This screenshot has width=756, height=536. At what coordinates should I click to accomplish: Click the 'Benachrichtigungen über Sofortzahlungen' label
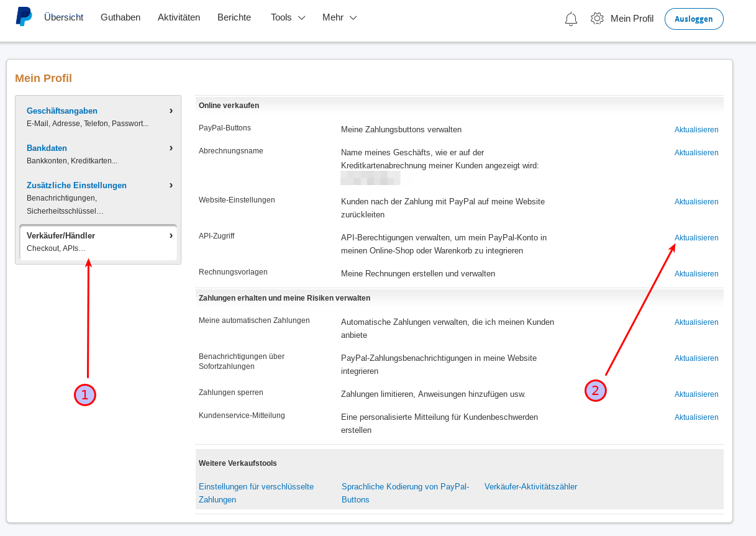pyautogui.click(x=242, y=361)
